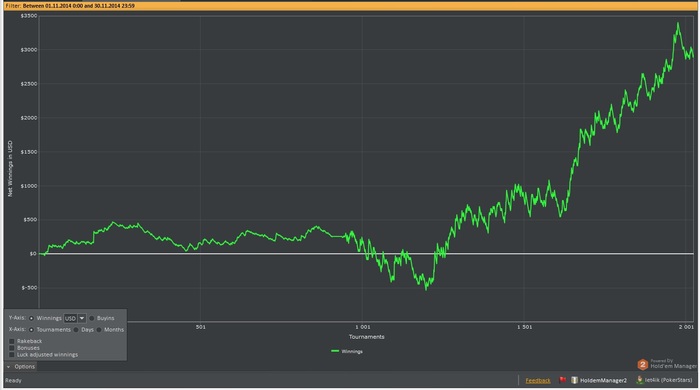Enable the Bonuses checkbox
Viewport: 700px width, 390px height.
pos(12,348)
